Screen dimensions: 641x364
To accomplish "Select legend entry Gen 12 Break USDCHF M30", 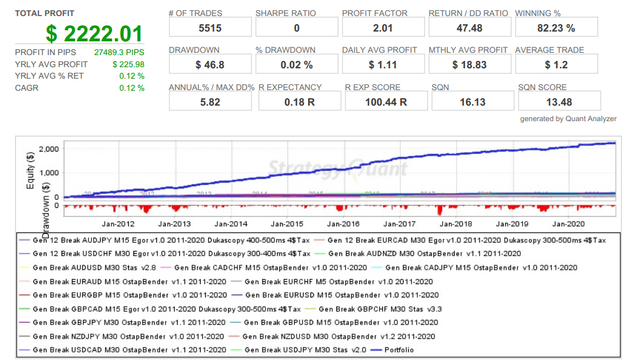I will 165,253.
